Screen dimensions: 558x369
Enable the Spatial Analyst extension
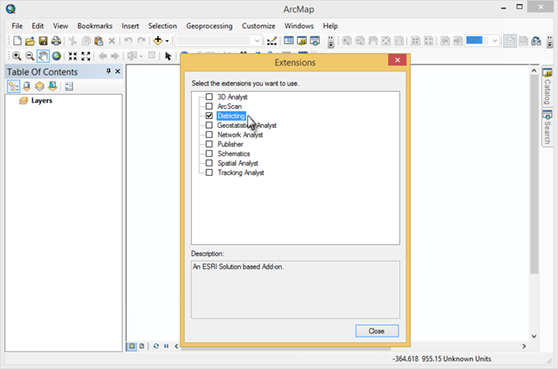(x=209, y=163)
